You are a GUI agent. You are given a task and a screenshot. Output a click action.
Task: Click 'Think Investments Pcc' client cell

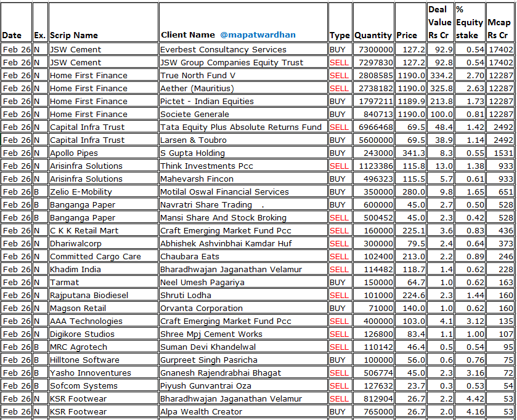click(x=243, y=166)
